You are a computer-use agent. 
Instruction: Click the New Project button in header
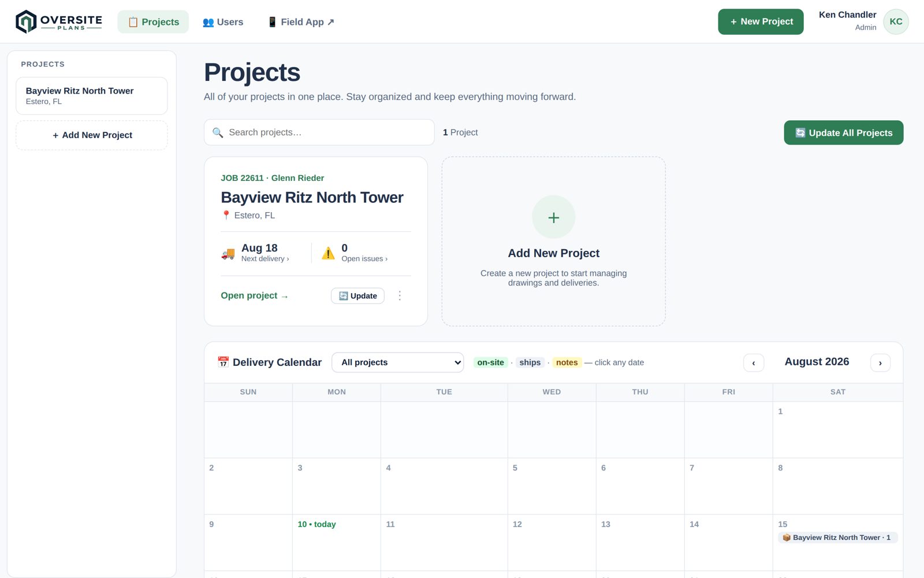pyautogui.click(x=761, y=21)
